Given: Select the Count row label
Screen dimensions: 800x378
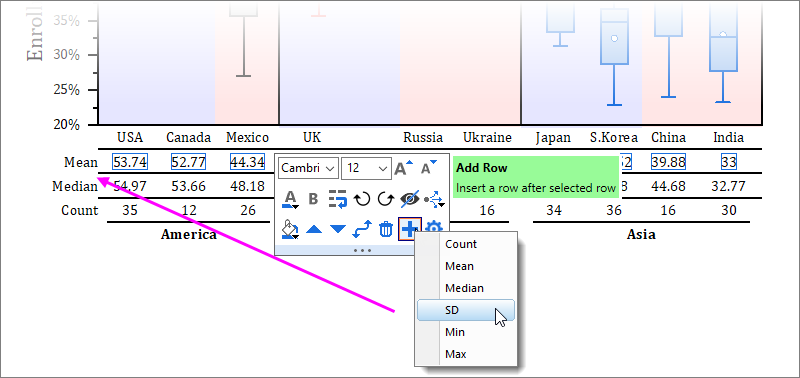Looking at the screenshot, I should 80,210.
